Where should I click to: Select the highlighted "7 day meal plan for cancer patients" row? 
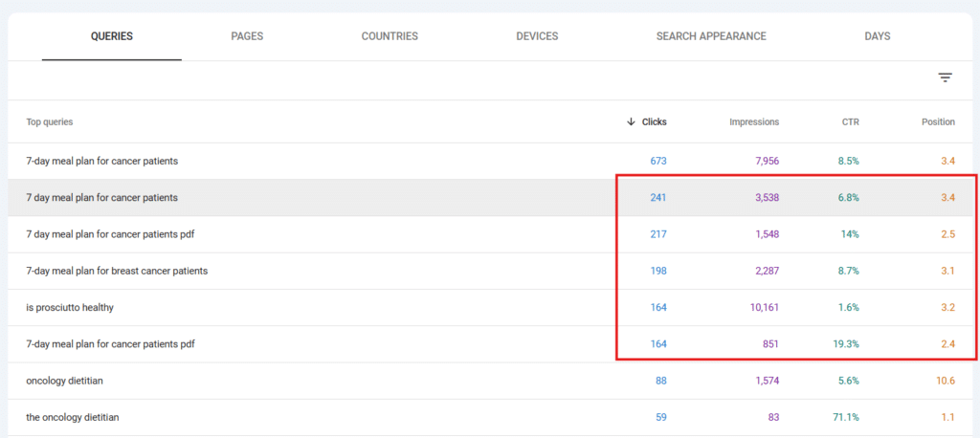coord(490,197)
